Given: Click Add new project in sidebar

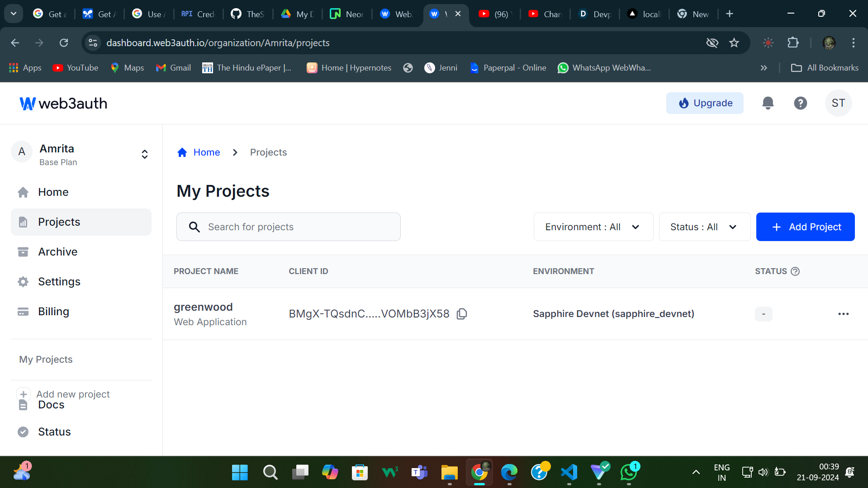Looking at the screenshot, I should pos(73,394).
